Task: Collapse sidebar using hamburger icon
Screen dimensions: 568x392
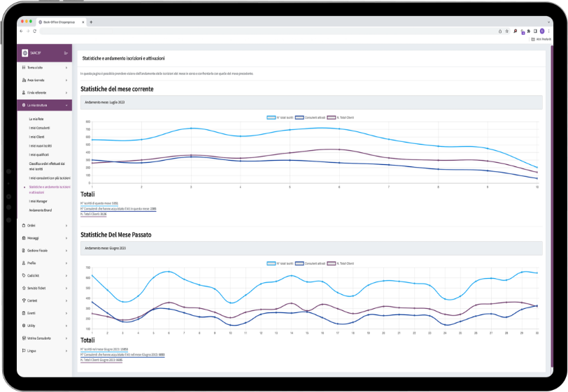Action: coord(66,53)
